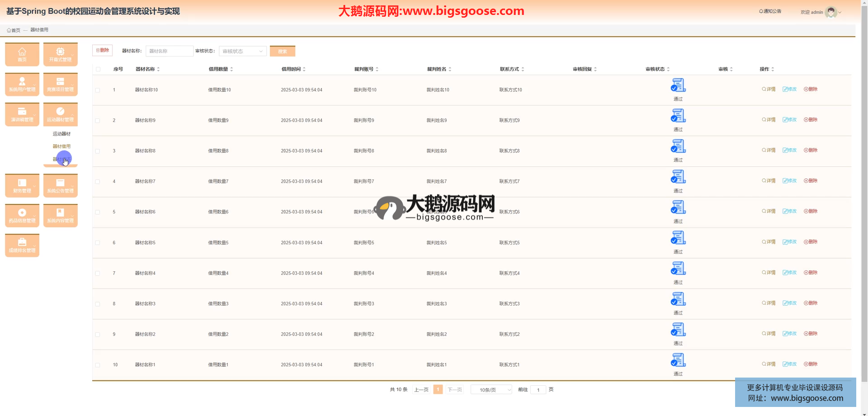Open 演讲稿管理 sidebar tile

22,114
